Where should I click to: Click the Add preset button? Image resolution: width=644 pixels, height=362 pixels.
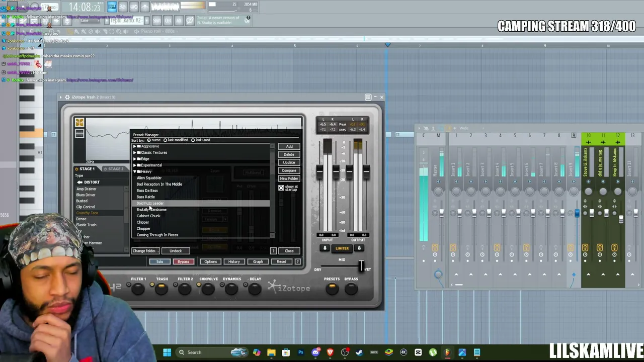289,146
